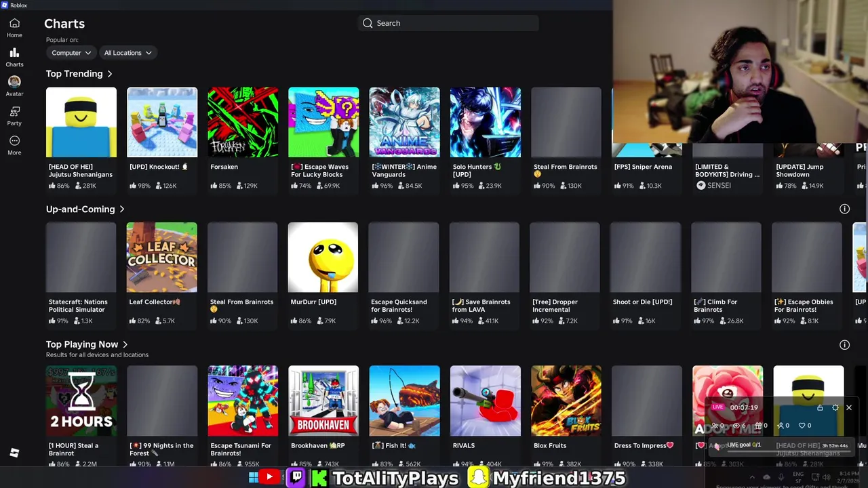The width and height of the screenshot is (868, 488).
Task: Click the search magnifier icon
Action: 368,23
